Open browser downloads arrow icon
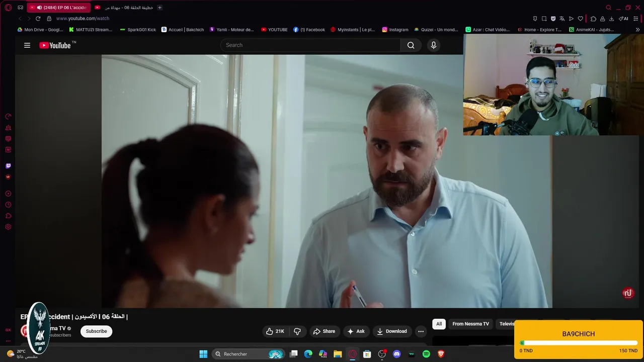Viewport: 644px width, 362px height. point(611,19)
